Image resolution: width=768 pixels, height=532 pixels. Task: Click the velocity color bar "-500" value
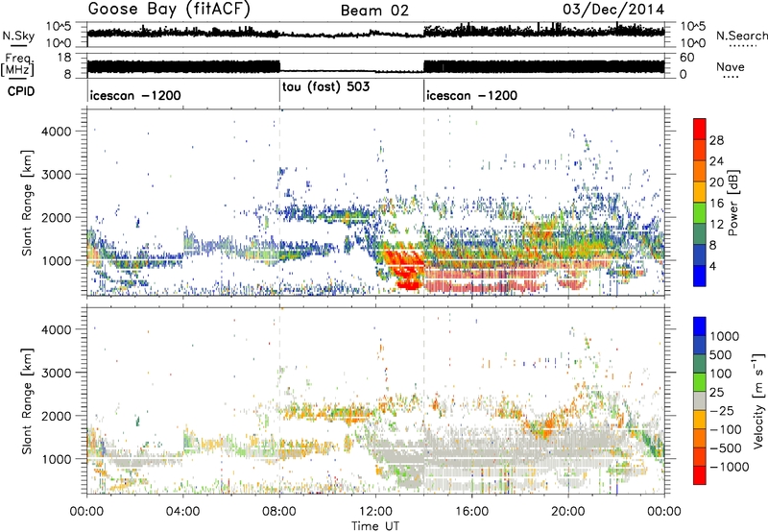[726, 448]
